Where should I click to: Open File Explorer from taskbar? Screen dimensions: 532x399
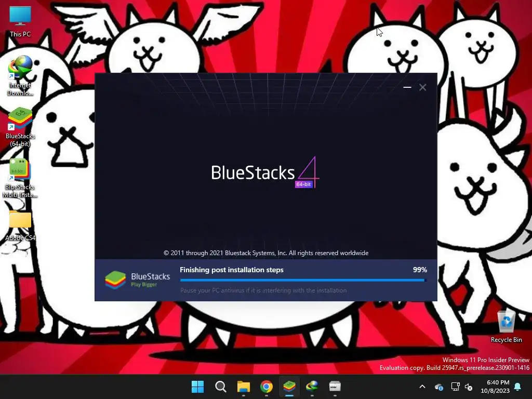pyautogui.click(x=243, y=387)
